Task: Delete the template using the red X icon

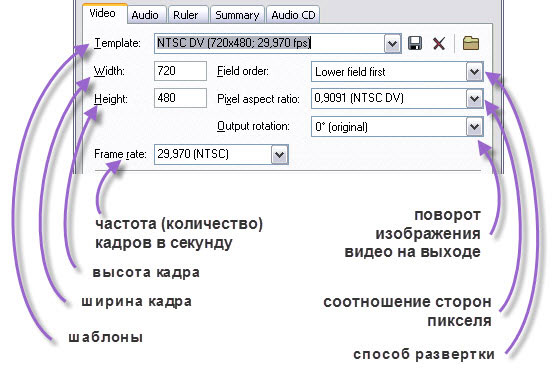Action: point(439,44)
